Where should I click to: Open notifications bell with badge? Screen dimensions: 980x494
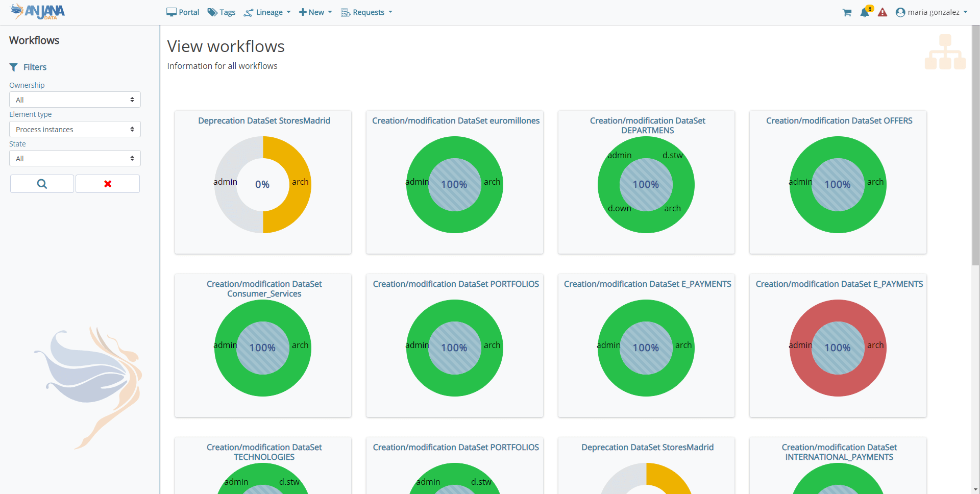pyautogui.click(x=865, y=13)
